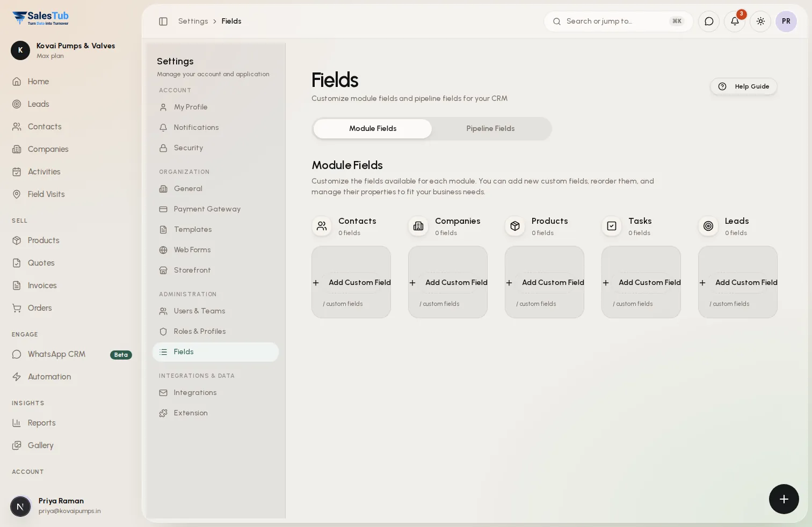The image size is (812, 527).
Task: Click the Leads module target icon
Action: point(708,226)
